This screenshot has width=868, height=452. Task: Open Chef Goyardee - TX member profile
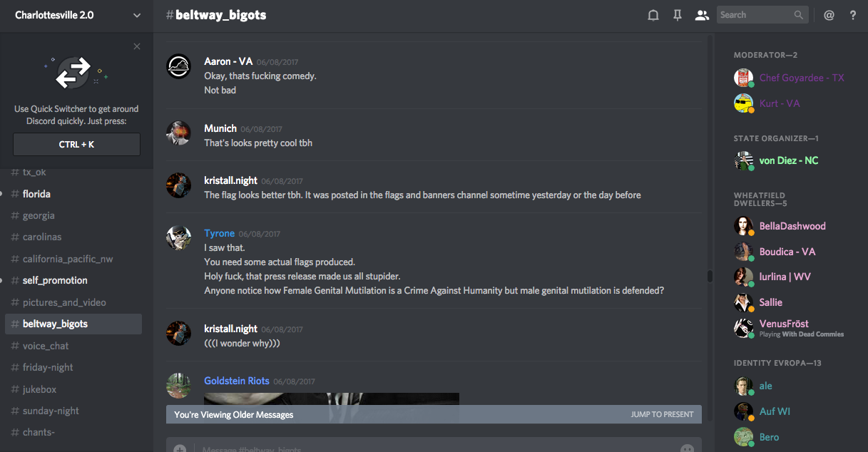pos(802,78)
